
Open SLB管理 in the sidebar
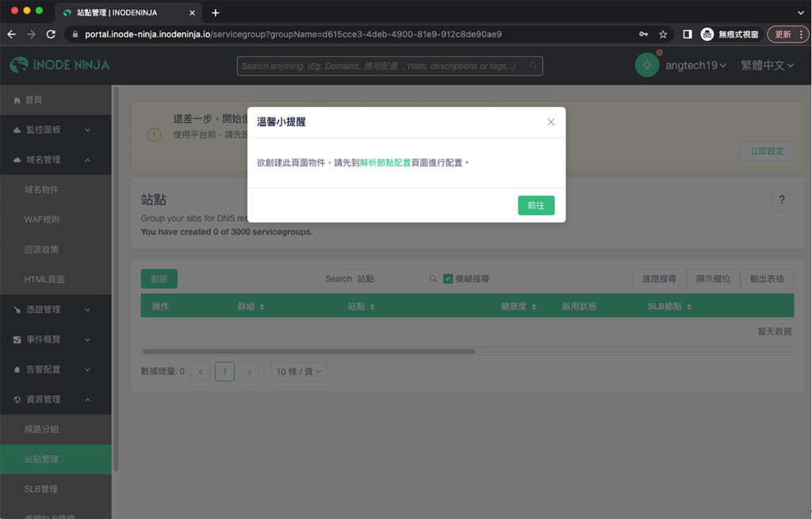(56, 490)
